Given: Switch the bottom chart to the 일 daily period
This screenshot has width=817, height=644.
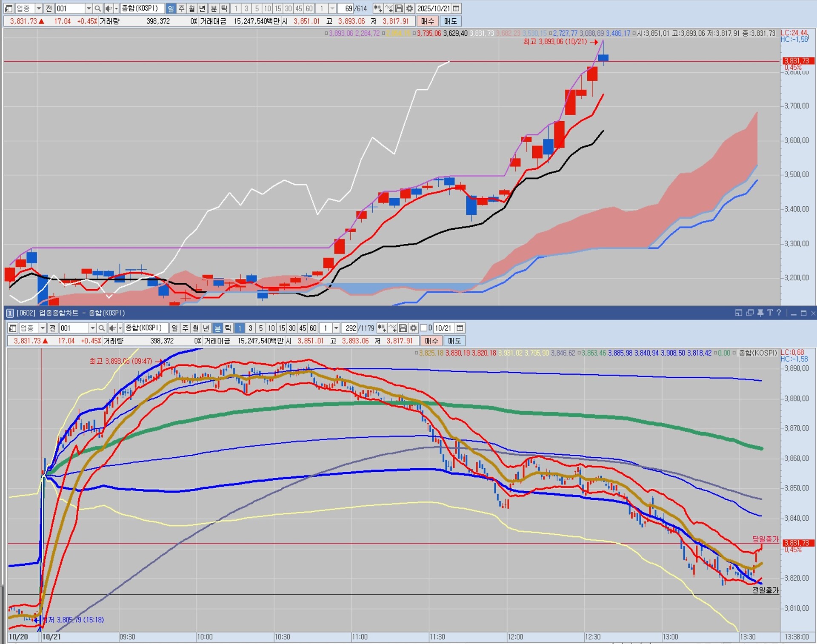Looking at the screenshot, I should 174,328.
